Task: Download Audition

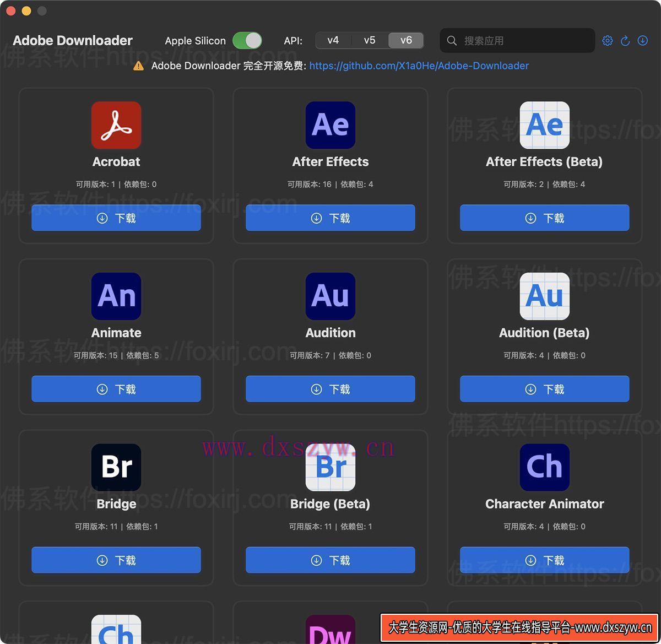Action: point(330,389)
